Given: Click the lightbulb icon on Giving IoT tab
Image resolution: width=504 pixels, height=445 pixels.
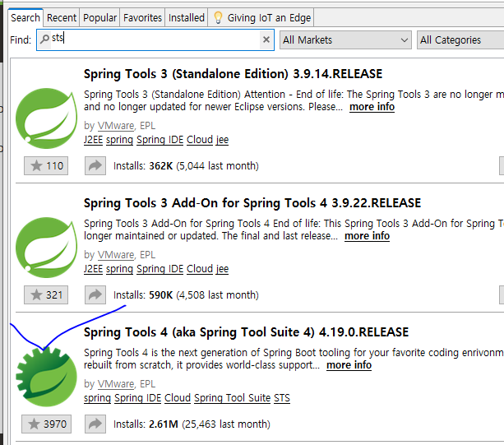Looking at the screenshot, I should coord(218,17).
